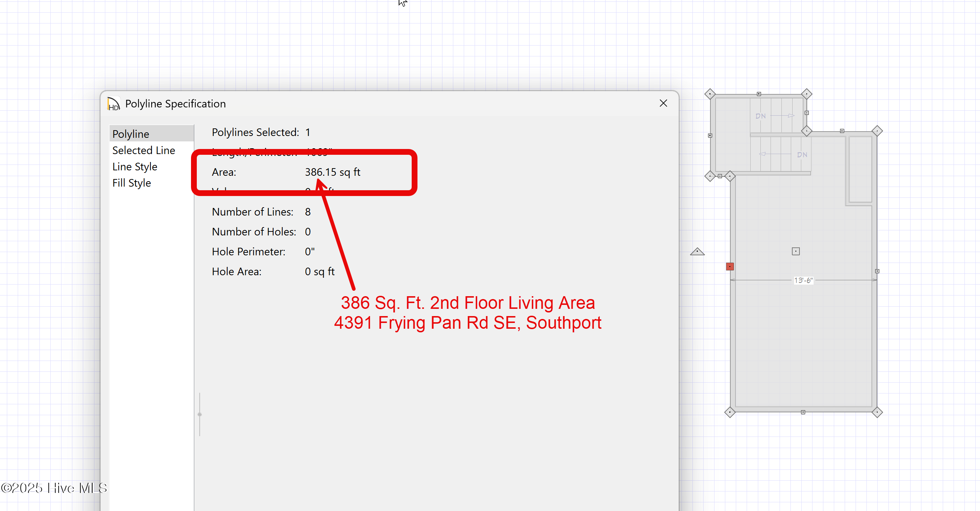Click the top edge midpoint handle above stairs
This screenshot has width=980, height=511.
pyautogui.click(x=759, y=94)
